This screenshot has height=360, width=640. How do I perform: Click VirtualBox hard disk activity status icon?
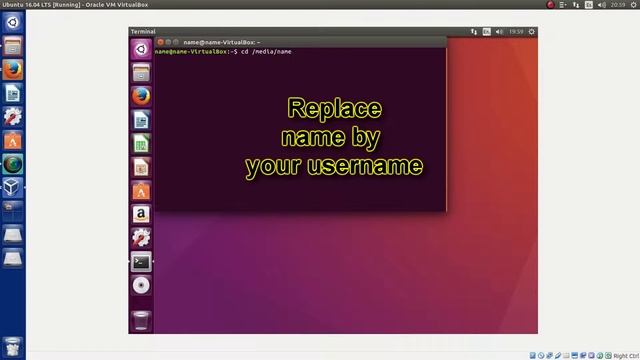tap(533, 356)
